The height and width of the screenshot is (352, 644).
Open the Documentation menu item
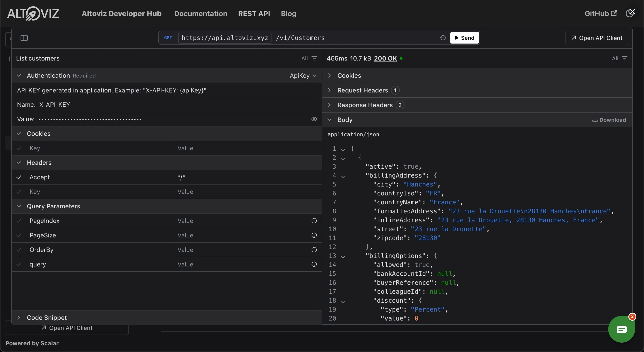point(201,13)
